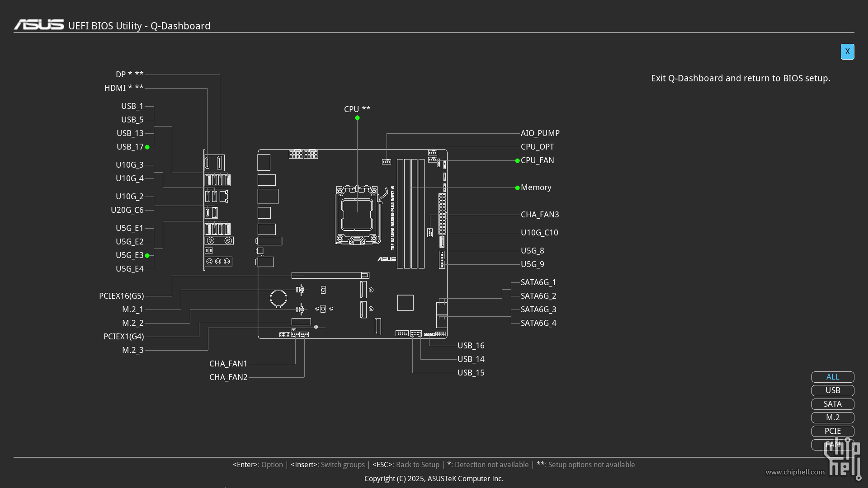Click the USB_1 label
868x488 pixels.
pos(132,106)
